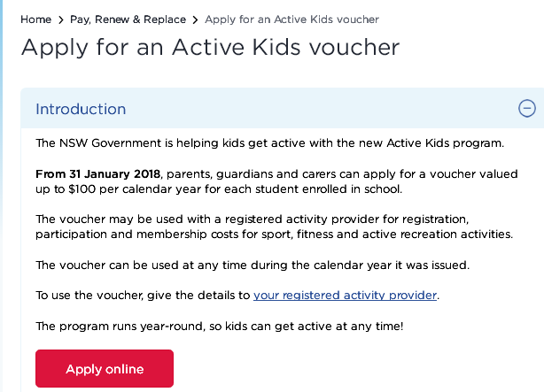544x392 pixels.
Task: Click the program runs year-round sentence
Action: pos(219,327)
